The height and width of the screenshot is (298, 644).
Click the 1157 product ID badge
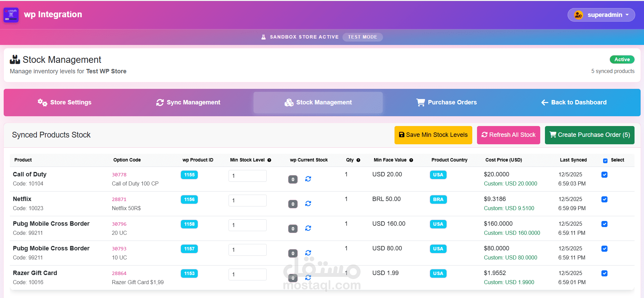coord(189,249)
